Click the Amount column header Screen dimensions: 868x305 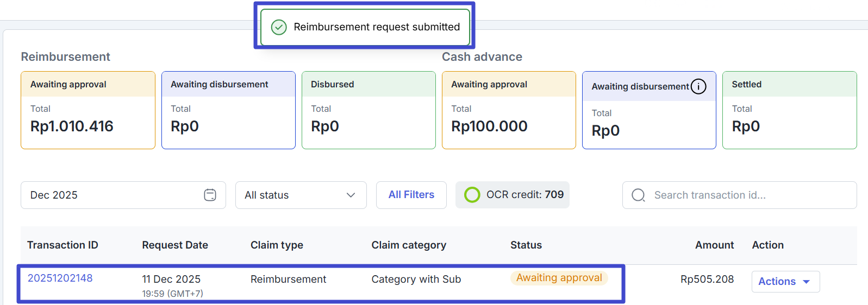pos(714,245)
